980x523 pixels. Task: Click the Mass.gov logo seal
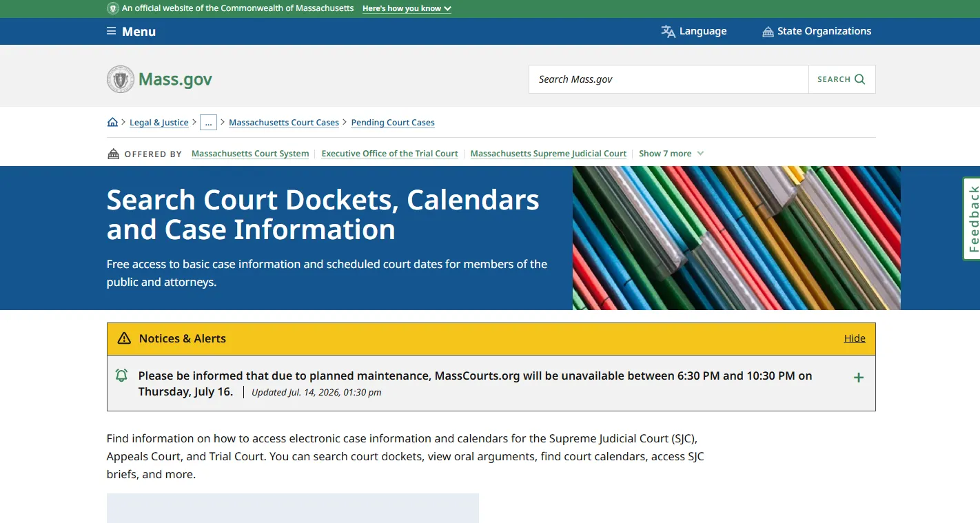point(121,79)
